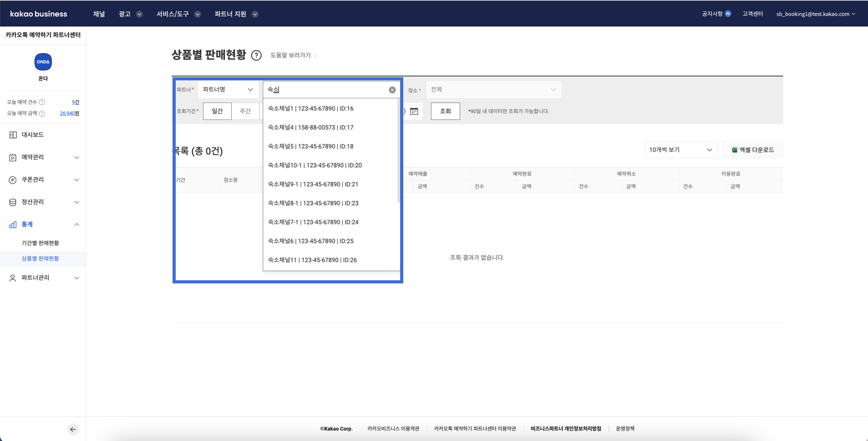Open the date picker calendar icon
The width and height of the screenshot is (868, 441).
(414, 111)
